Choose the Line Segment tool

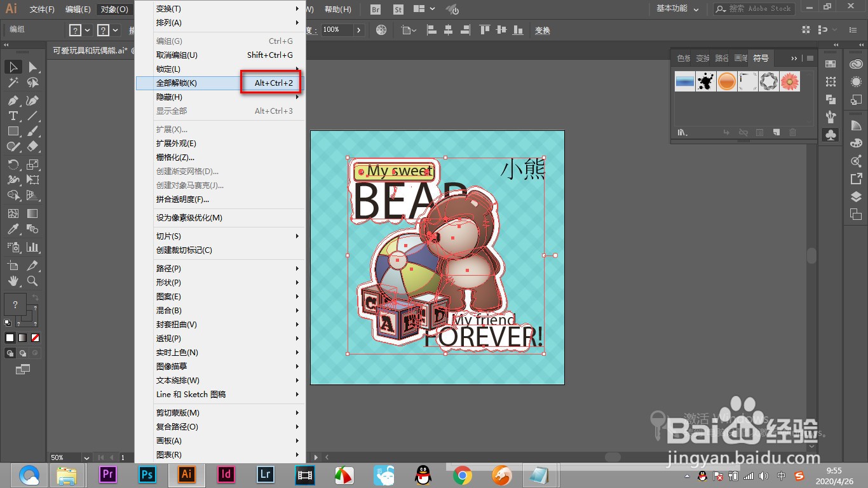[x=32, y=116]
